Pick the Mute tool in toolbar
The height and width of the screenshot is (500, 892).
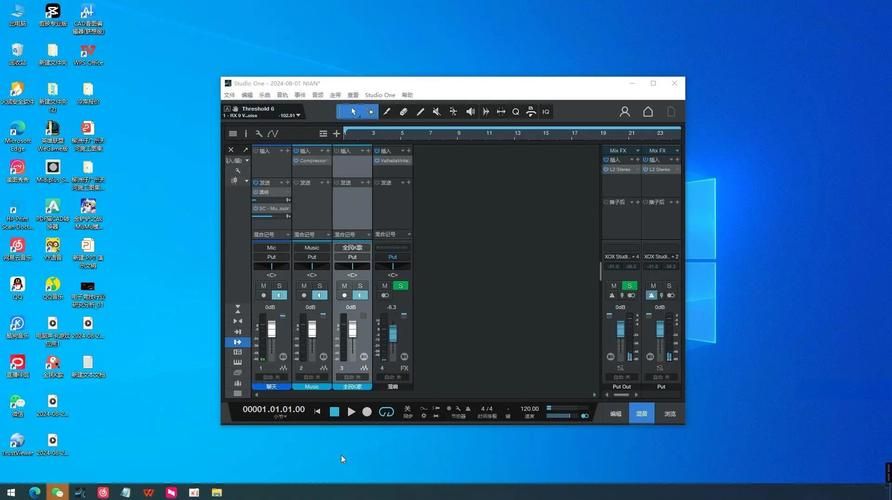(436, 112)
